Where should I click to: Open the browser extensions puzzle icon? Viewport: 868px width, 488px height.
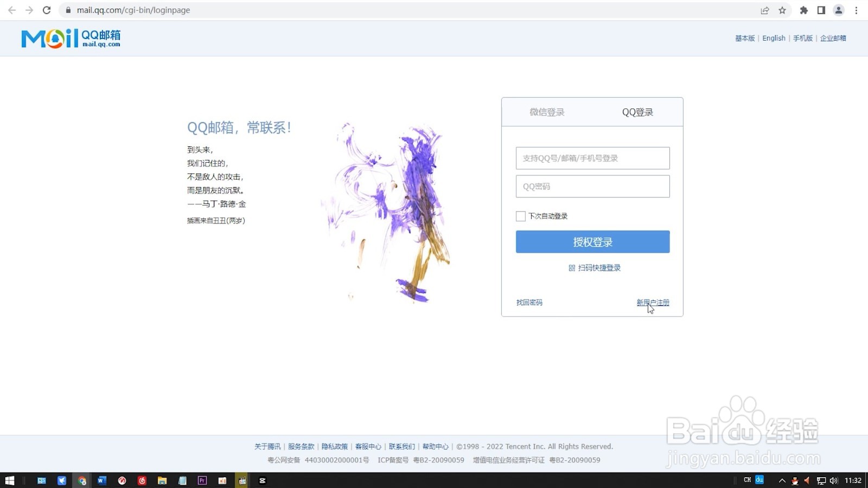[802, 10]
